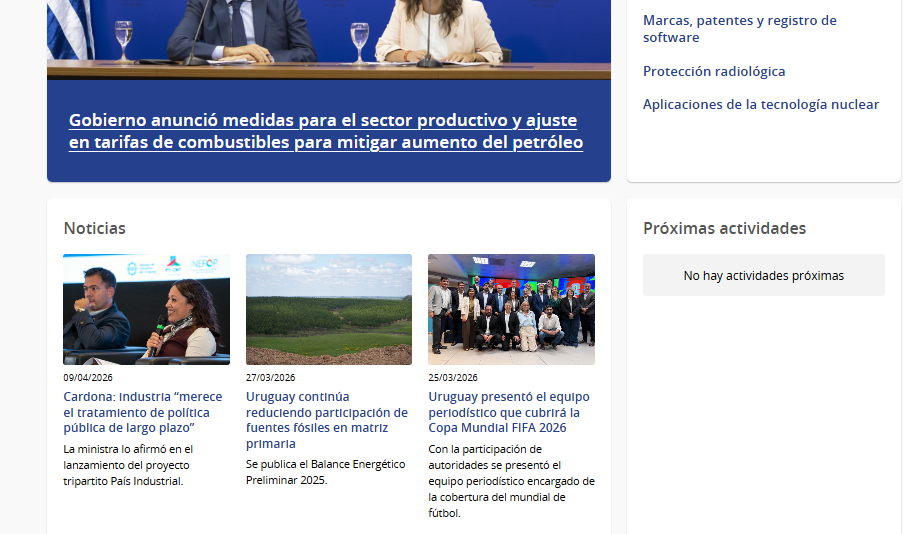Click the 27/03/2026 news date
903x534 pixels.
pyautogui.click(x=270, y=378)
